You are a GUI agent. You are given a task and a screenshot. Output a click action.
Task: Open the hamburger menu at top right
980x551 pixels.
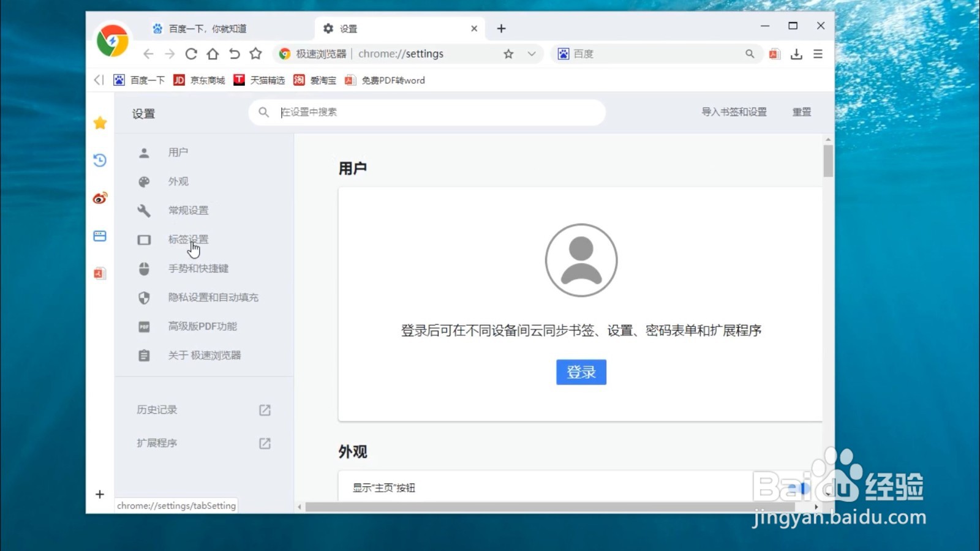pos(818,54)
